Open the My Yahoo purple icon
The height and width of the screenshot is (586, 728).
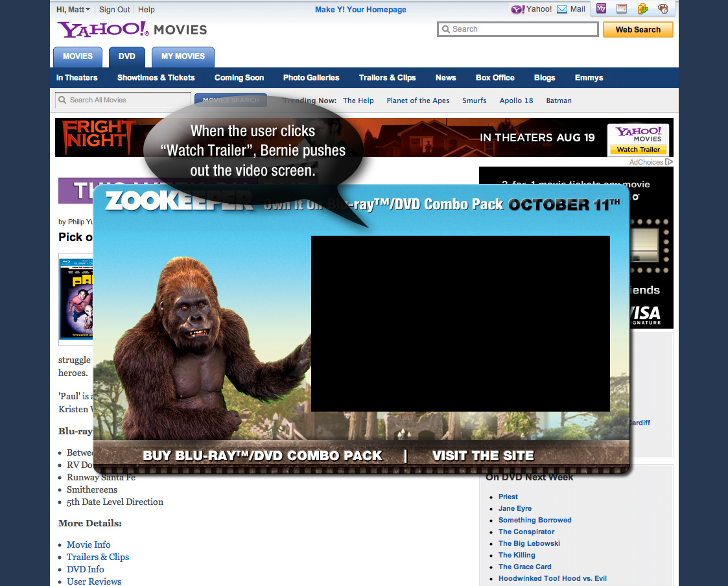(601, 9)
